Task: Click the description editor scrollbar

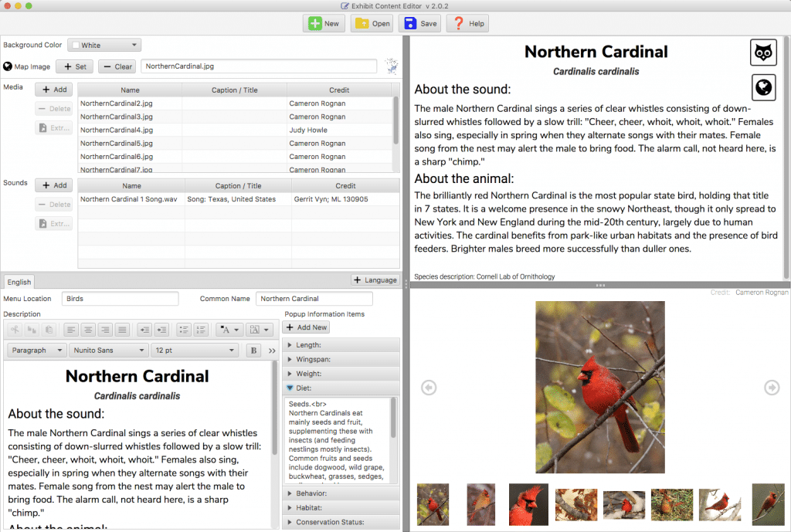Action: tap(275, 408)
